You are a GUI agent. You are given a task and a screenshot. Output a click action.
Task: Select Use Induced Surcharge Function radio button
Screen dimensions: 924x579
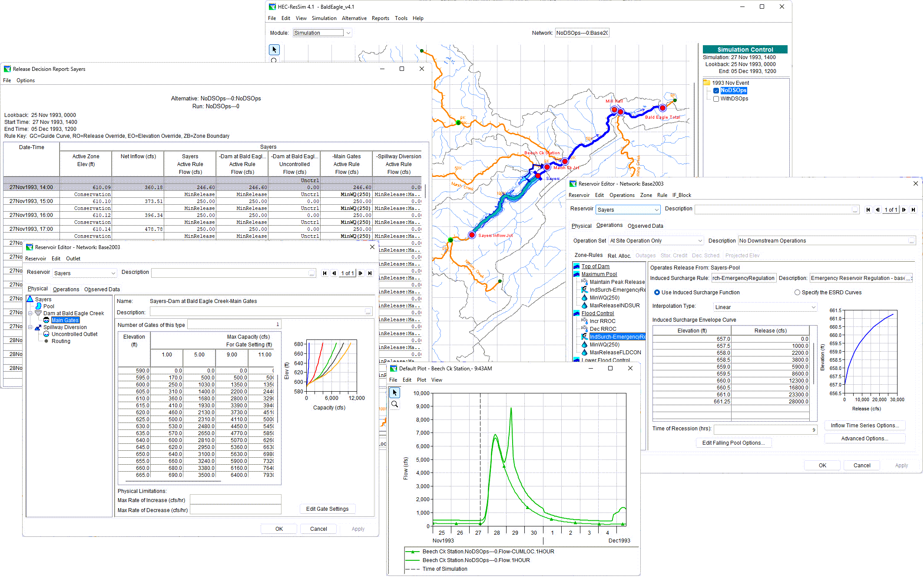click(657, 293)
